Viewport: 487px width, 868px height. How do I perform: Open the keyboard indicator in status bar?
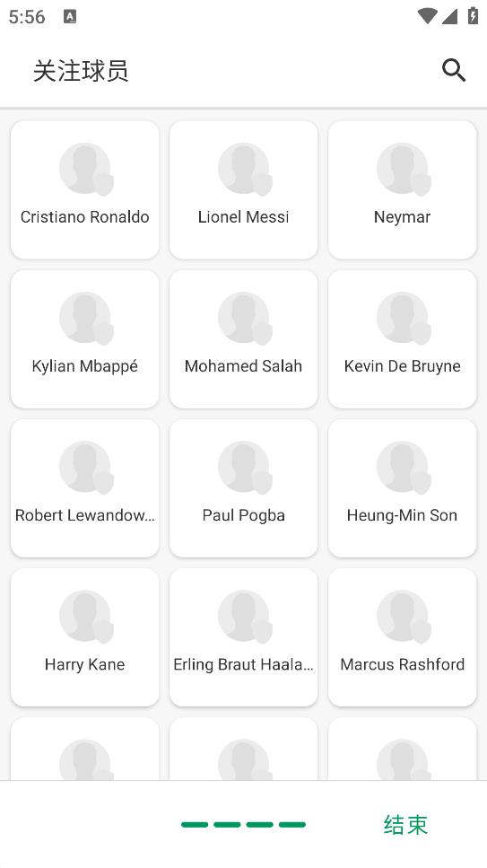(x=70, y=17)
